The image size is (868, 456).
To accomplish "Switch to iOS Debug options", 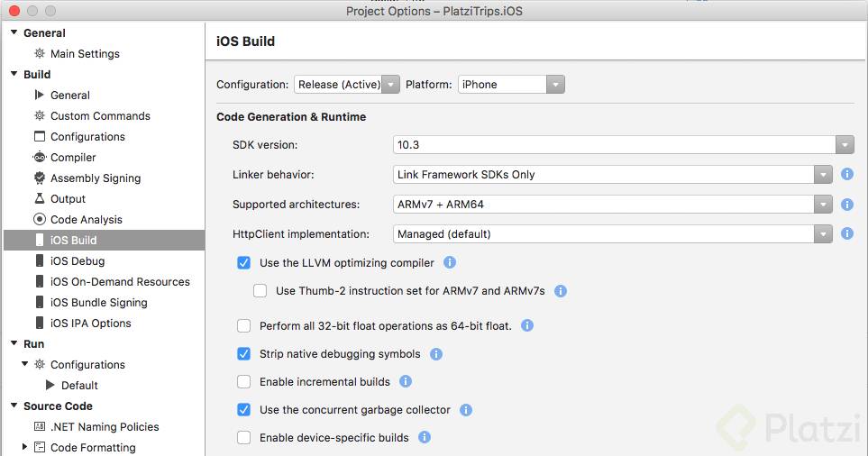I will pyautogui.click(x=78, y=260).
